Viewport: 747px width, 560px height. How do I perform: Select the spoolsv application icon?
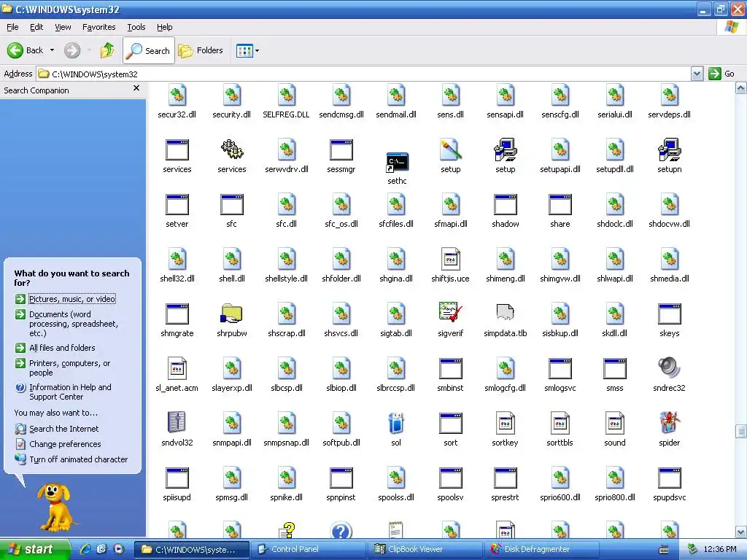tap(451, 478)
